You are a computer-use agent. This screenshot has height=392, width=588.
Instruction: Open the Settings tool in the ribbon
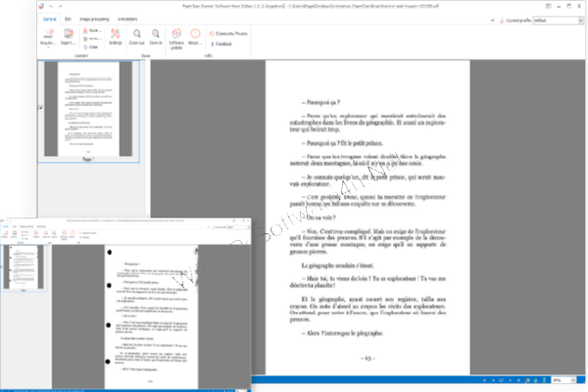[x=115, y=37]
